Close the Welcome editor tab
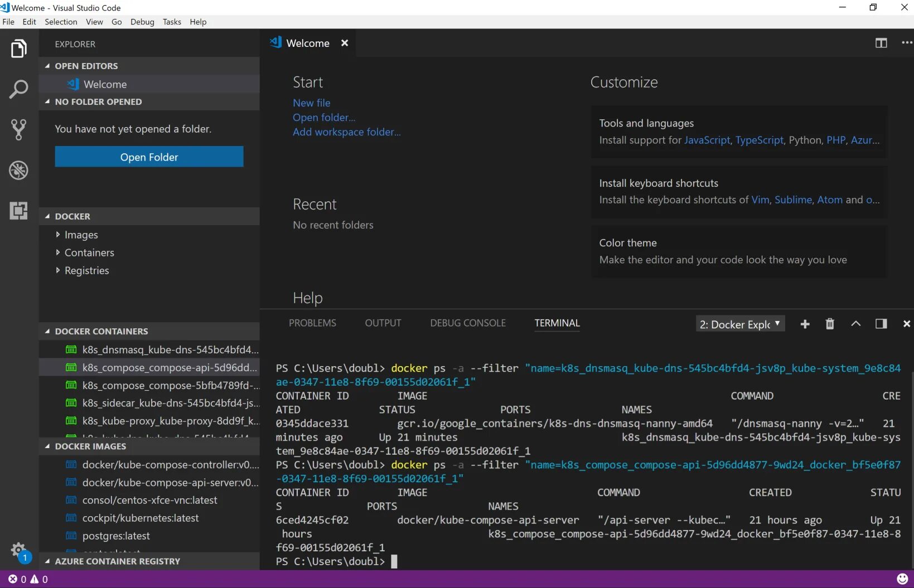Screen dimensions: 914x588 pyautogui.click(x=345, y=43)
